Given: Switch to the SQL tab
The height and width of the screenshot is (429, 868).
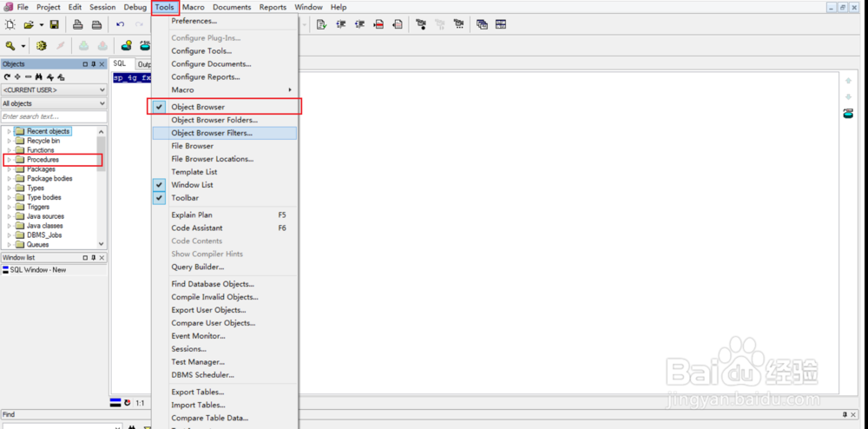Looking at the screenshot, I should 120,63.
